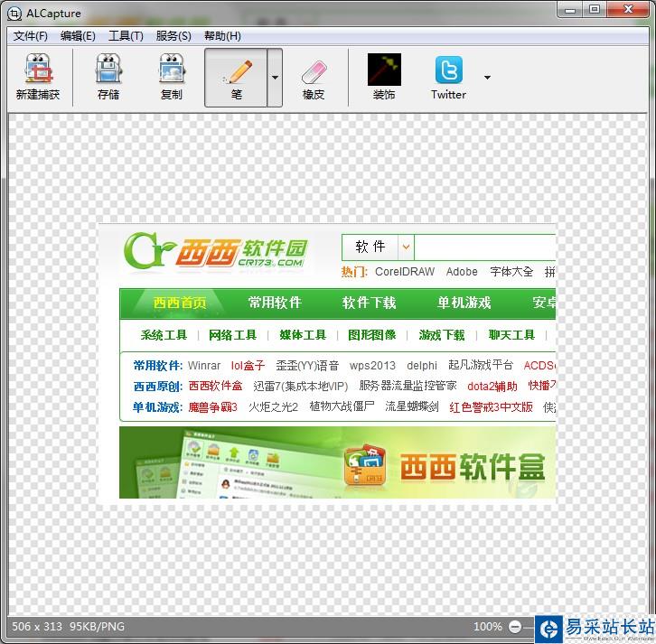Share capture via Twitter icon
This screenshot has width=656, height=644.
pyautogui.click(x=448, y=78)
